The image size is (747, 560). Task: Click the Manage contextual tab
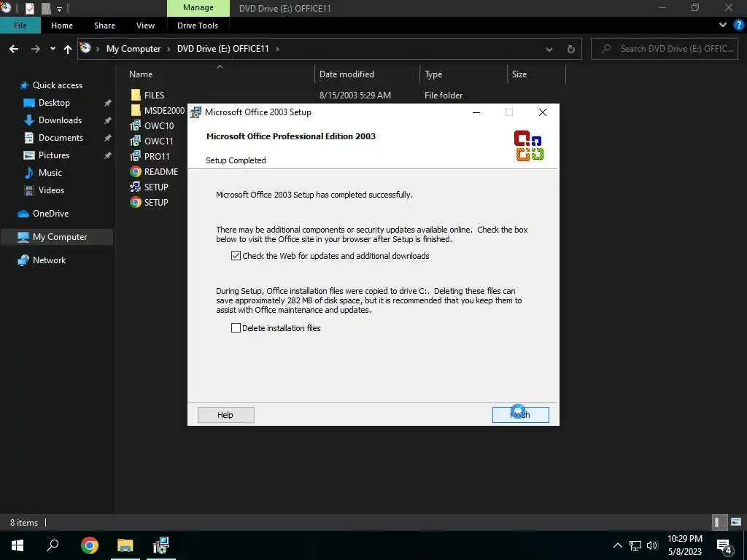click(x=198, y=7)
